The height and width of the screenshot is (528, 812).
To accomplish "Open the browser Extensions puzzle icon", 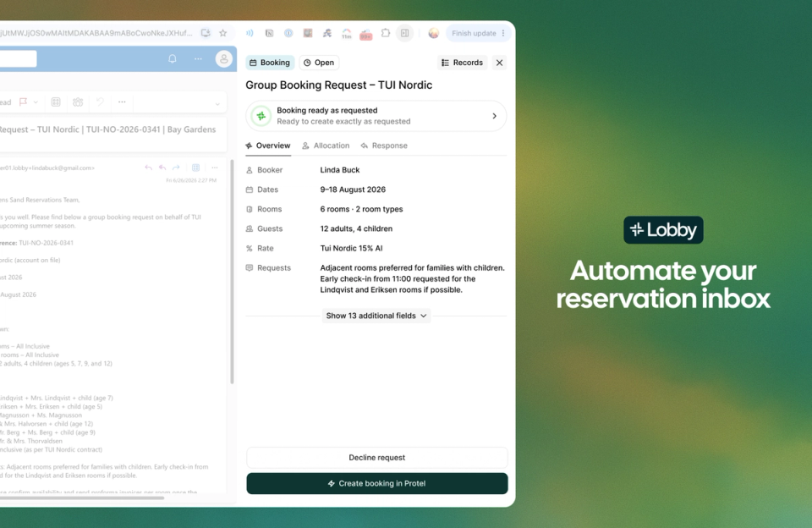I will point(386,33).
